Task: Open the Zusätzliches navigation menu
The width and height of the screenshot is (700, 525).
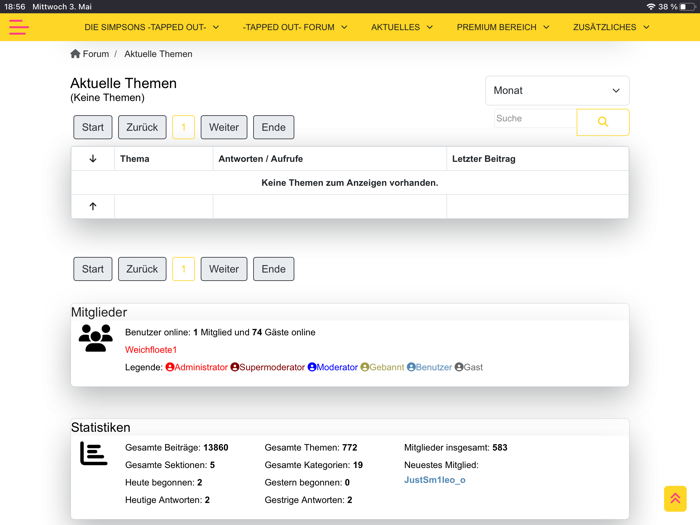Action: [x=611, y=28]
